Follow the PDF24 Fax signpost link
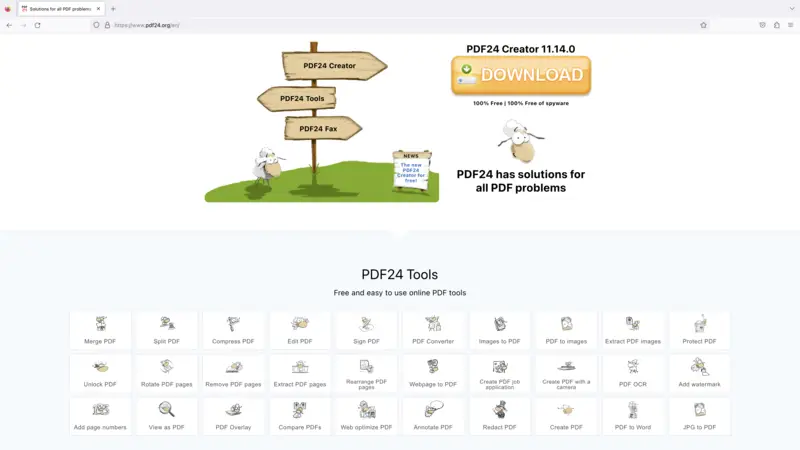This screenshot has width=800, height=450. point(323,129)
